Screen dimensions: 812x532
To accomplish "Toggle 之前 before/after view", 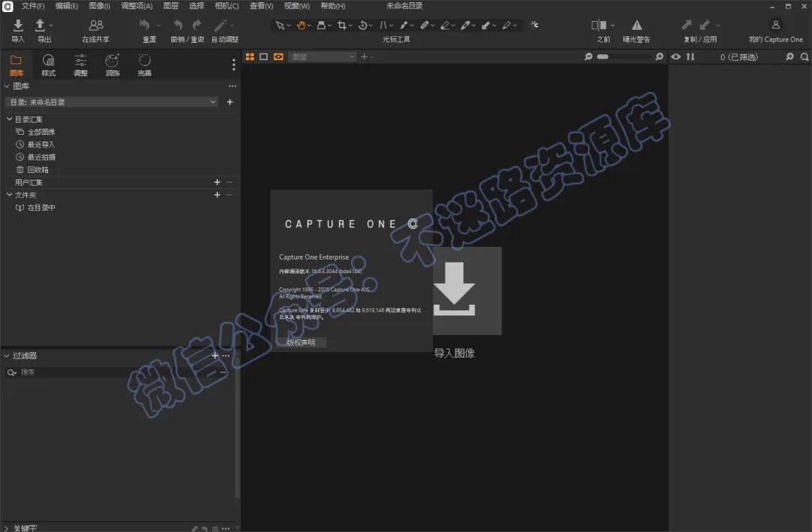I will point(599,25).
